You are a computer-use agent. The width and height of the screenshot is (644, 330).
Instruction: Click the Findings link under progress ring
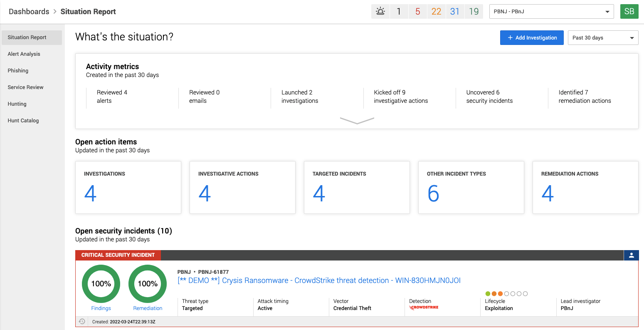(x=101, y=308)
